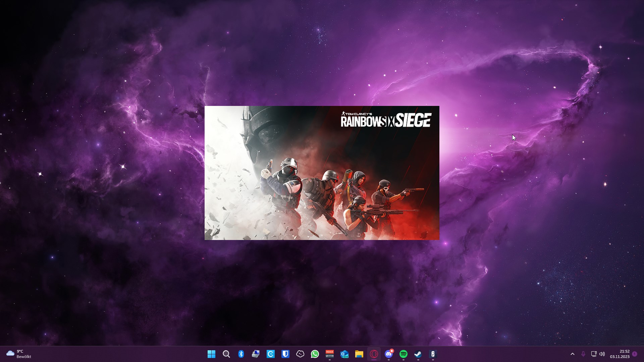The image size is (644, 362).
Task: Switch to Opera GX browser
Action: (374, 354)
